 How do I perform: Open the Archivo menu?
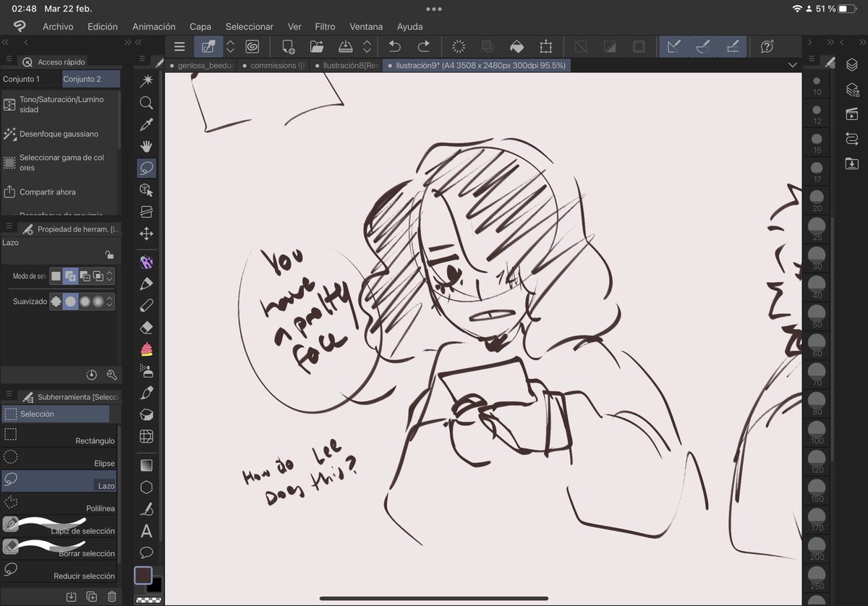click(x=58, y=27)
